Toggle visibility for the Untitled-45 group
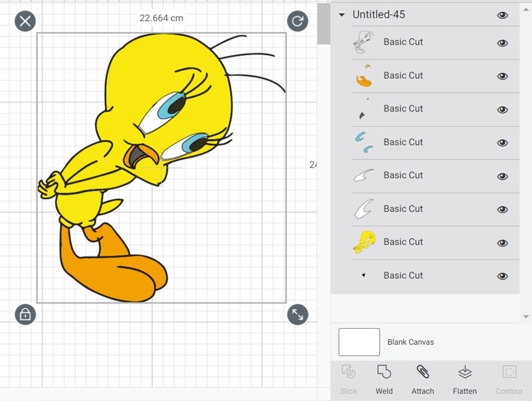 [502, 15]
